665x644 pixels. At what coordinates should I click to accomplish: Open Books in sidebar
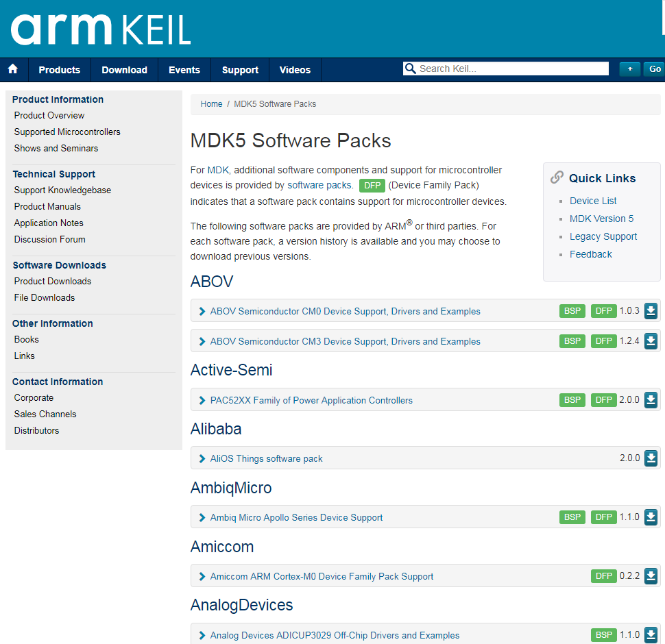[26, 339]
